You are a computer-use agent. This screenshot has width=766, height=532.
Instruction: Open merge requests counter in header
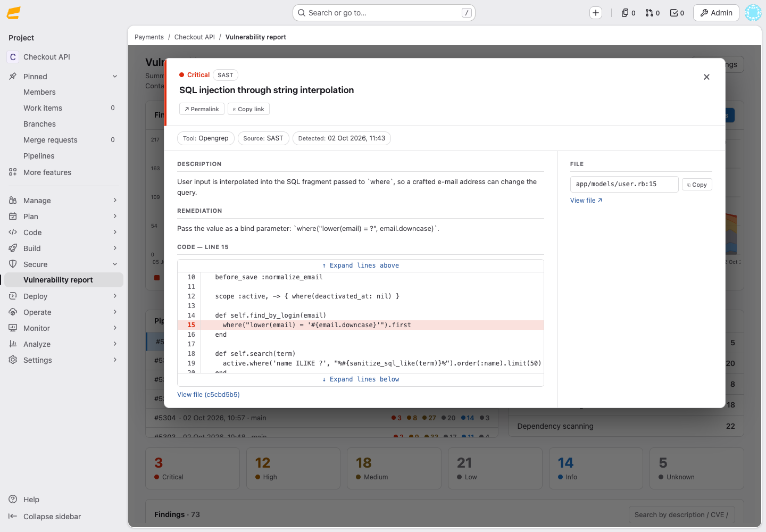point(652,13)
